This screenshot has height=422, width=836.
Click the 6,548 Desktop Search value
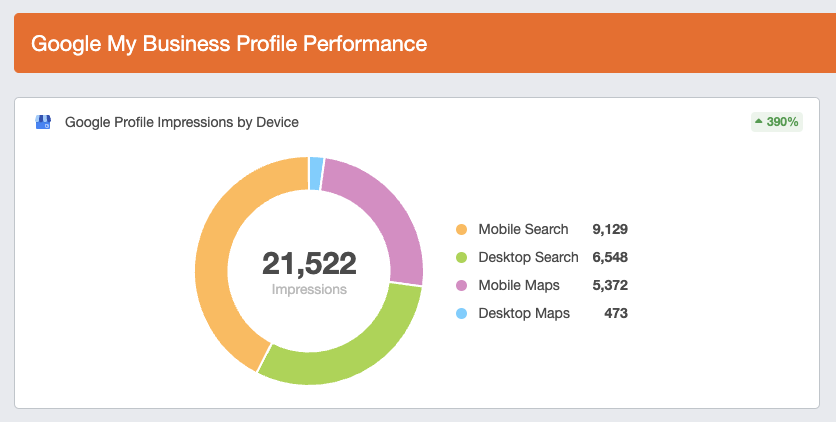(609, 258)
